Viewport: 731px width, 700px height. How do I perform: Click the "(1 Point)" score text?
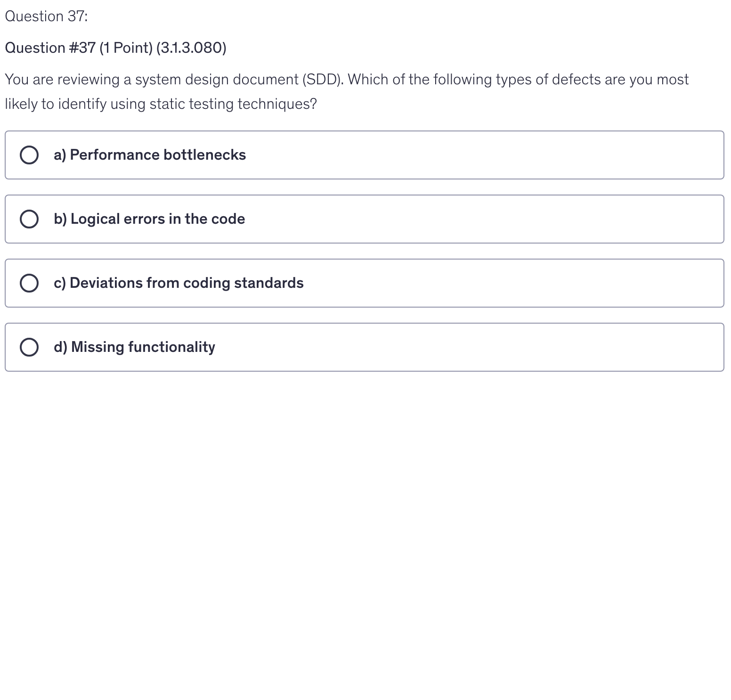[126, 48]
